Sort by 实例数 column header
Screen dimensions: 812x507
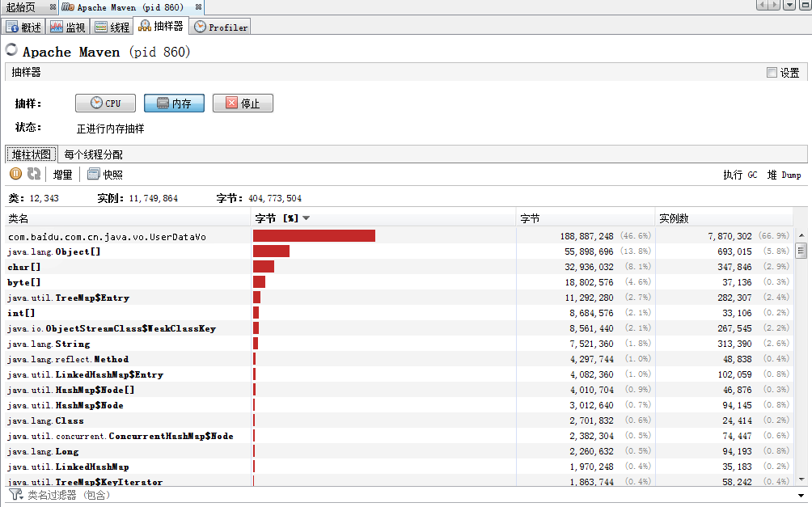[x=724, y=218]
